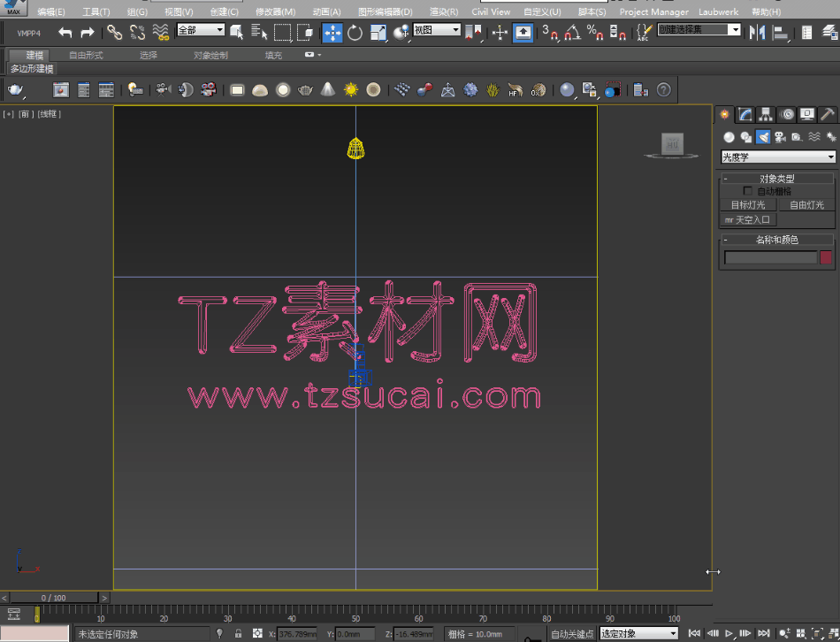The height and width of the screenshot is (642, 840).
Task: Open the Display panel tab
Action: (806, 114)
